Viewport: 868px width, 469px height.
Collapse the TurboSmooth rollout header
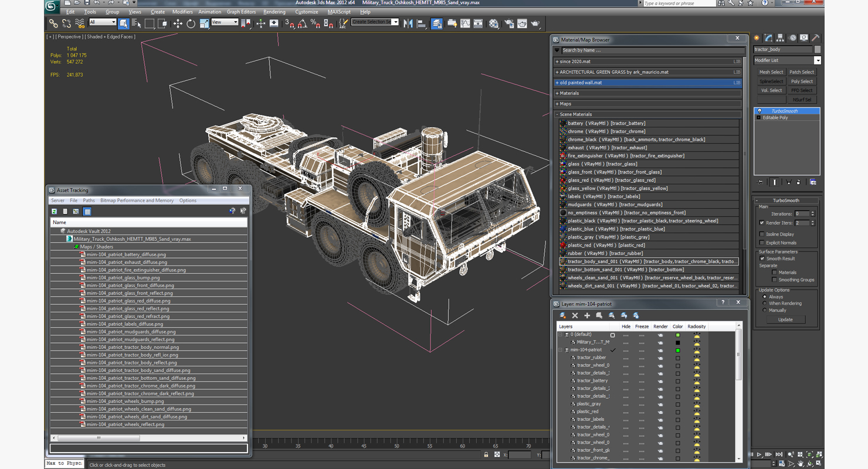tap(786, 200)
